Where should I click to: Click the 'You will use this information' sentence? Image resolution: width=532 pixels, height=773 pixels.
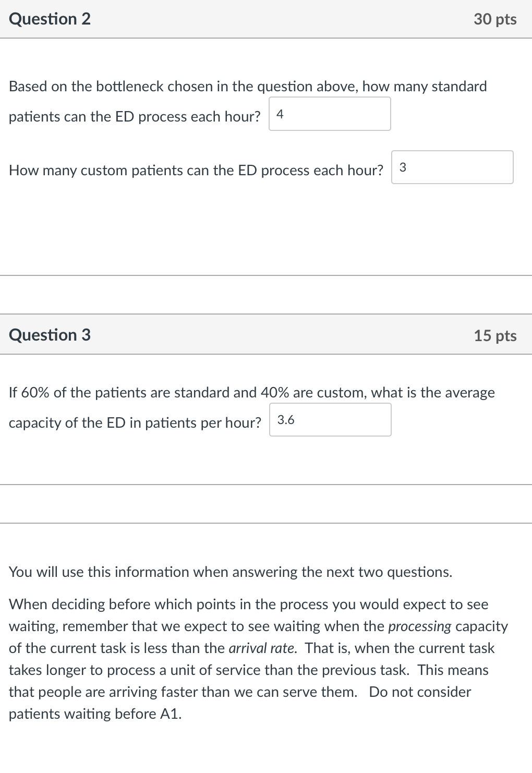[x=230, y=572]
